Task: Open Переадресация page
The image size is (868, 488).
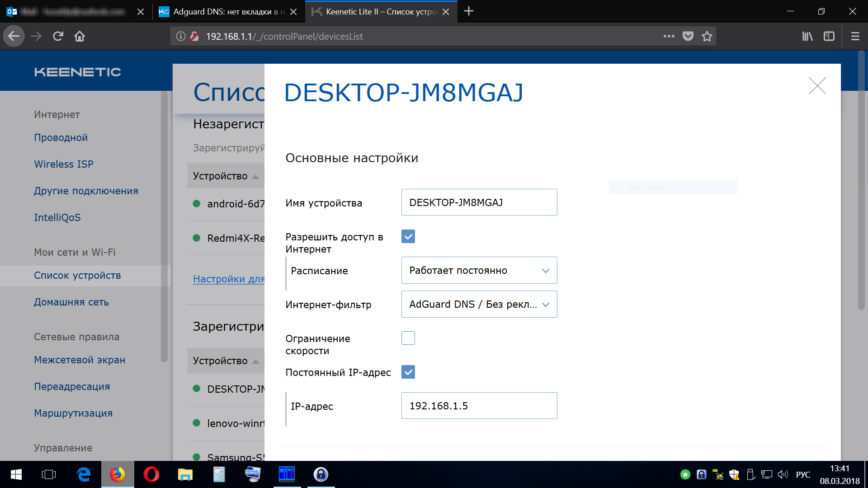Action: (72, 386)
